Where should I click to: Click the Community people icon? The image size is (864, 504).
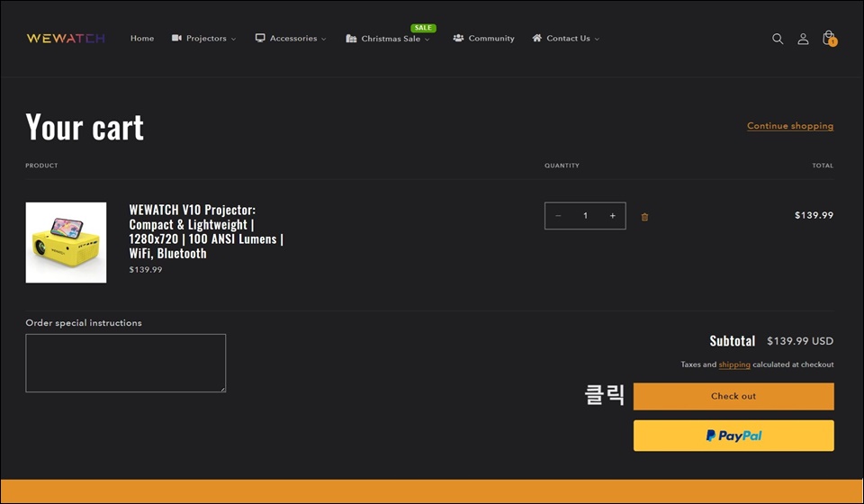[458, 38]
